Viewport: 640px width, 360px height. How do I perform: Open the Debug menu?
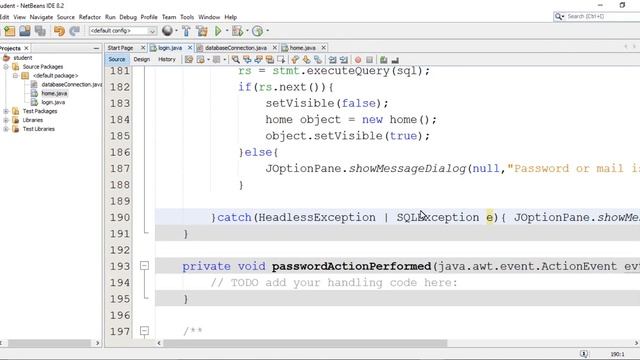click(x=128, y=17)
